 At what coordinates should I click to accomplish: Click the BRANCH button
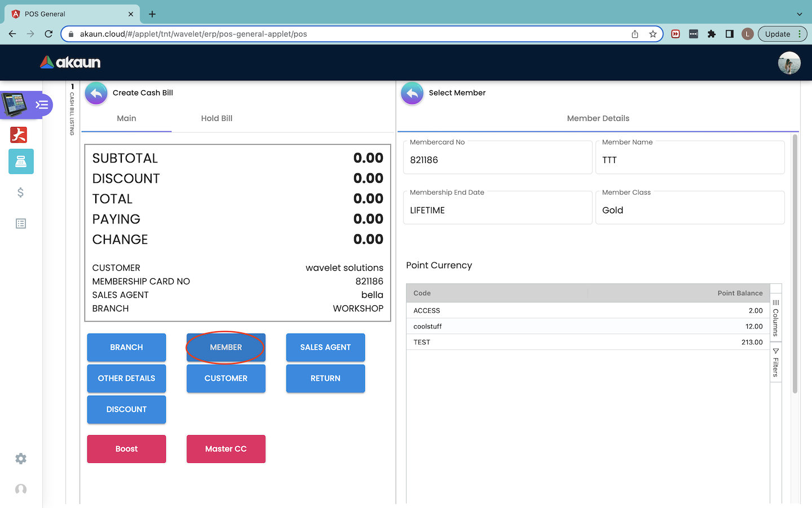pos(126,347)
